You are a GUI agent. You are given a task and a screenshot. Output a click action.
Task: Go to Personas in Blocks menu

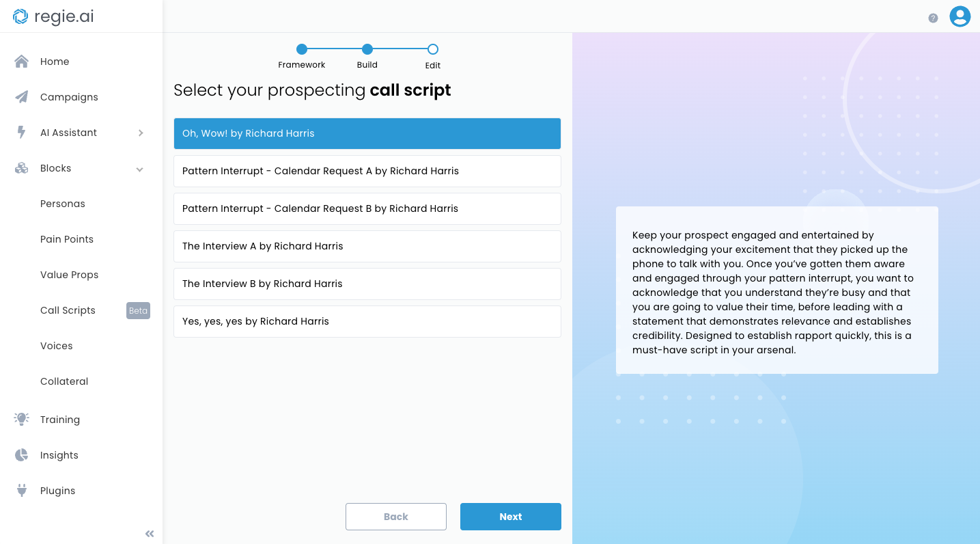63,204
